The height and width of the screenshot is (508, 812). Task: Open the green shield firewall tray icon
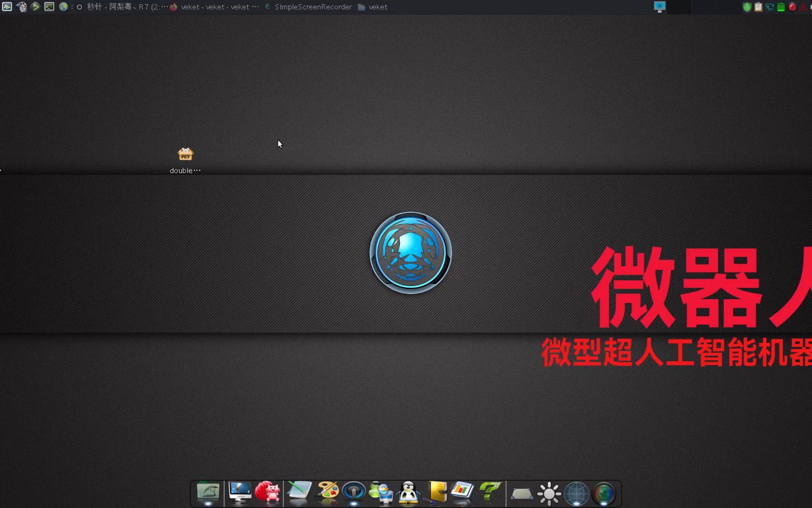tap(747, 7)
